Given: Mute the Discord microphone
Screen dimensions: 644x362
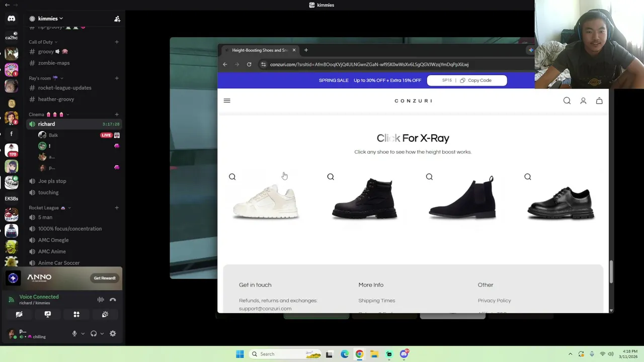Looking at the screenshot, I should coord(74,333).
